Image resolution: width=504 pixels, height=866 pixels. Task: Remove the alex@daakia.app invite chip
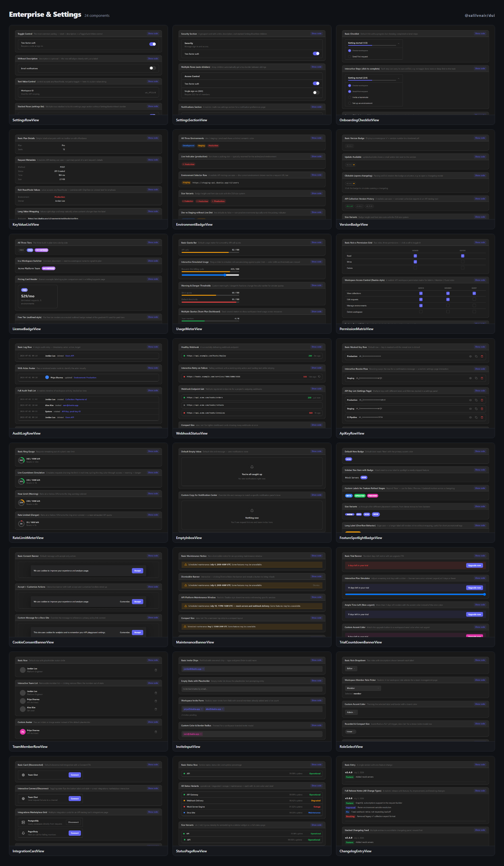coord(223,709)
